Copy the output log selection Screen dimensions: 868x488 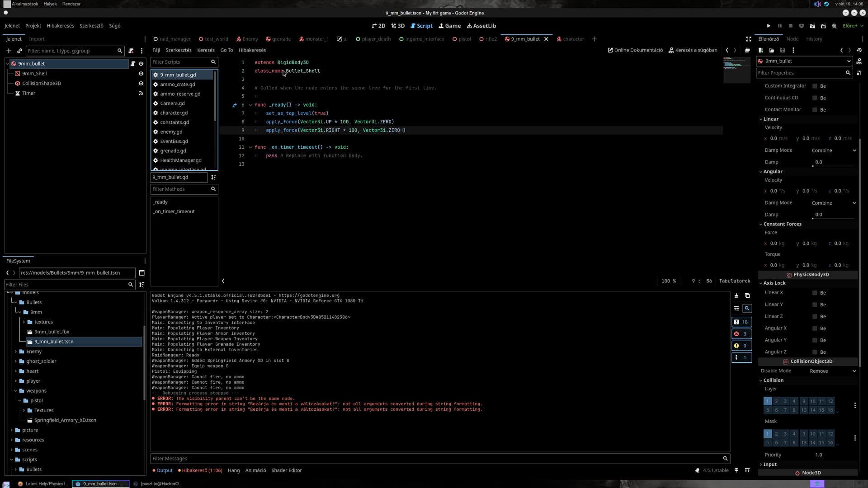click(x=747, y=296)
